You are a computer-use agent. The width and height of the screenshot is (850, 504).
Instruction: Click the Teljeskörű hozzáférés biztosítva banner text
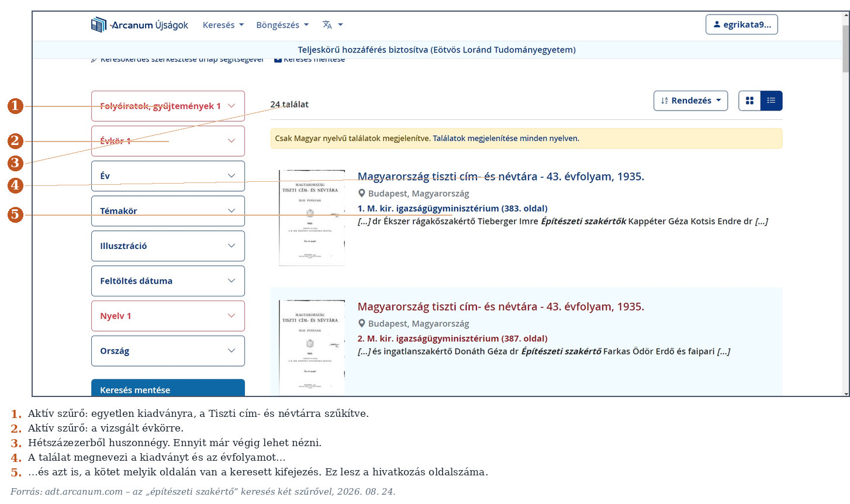coord(437,50)
